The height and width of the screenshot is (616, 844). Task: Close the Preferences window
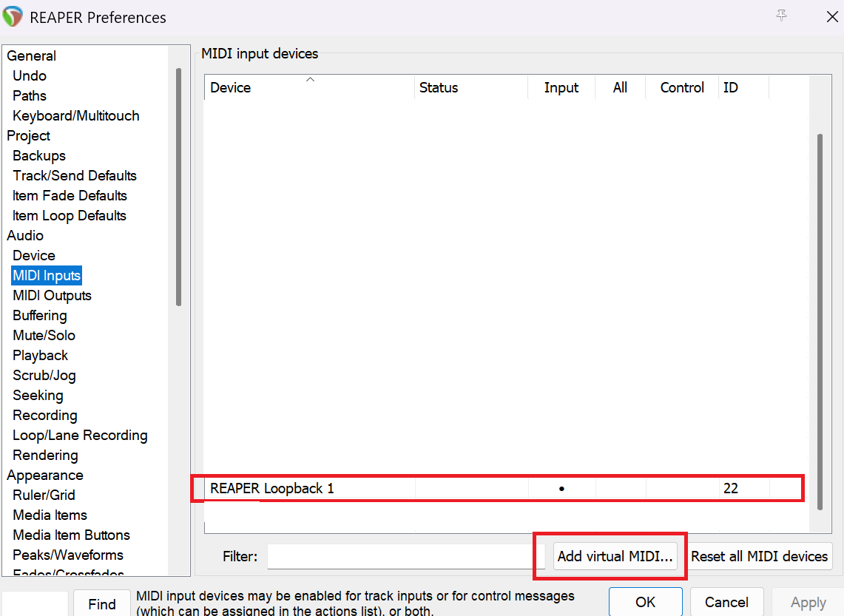click(x=831, y=17)
